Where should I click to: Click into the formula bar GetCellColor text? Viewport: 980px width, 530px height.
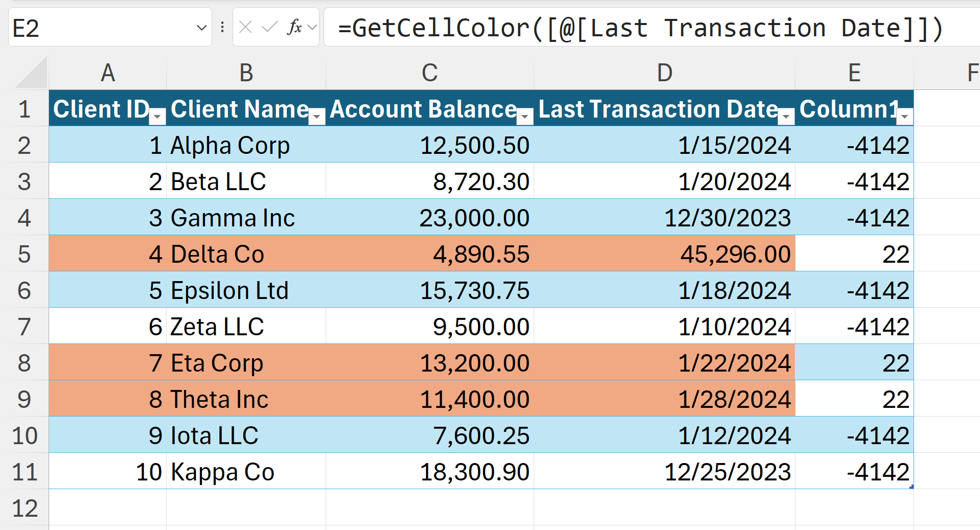(x=639, y=28)
